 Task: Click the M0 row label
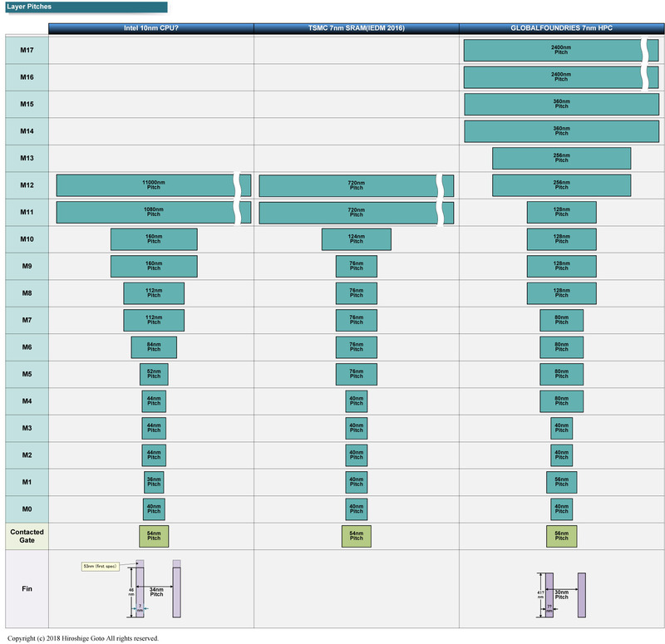(27, 509)
